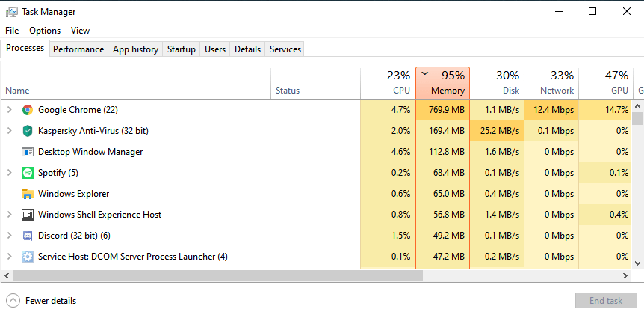Click the Service Host gear icon
Image resolution: width=644 pixels, height=315 pixels.
[28, 257]
